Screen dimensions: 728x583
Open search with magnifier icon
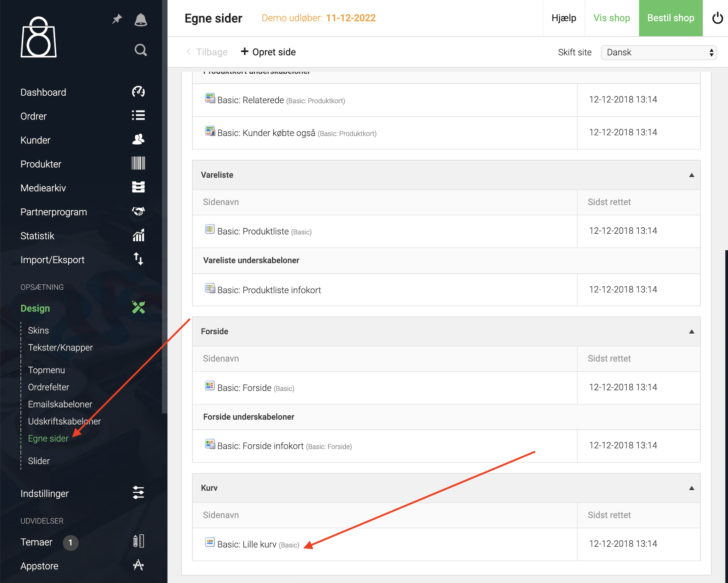tap(141, 50)
